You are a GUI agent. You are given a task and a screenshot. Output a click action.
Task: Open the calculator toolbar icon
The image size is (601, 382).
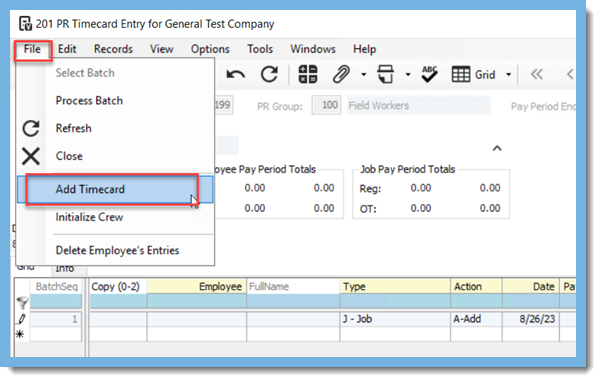pos(308,74)
